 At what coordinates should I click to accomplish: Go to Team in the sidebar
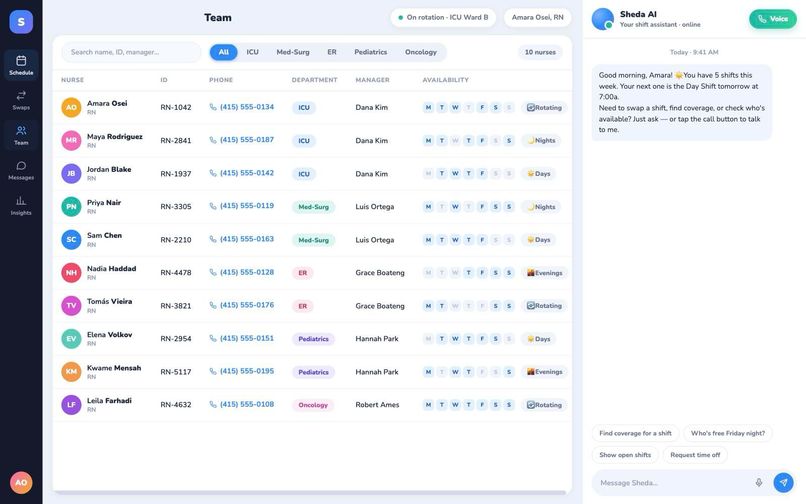point(21,135)
